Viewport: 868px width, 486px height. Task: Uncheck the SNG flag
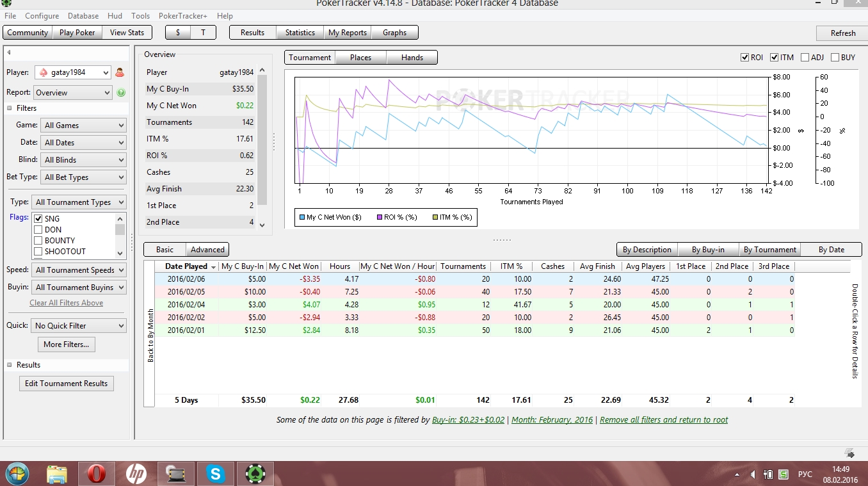point(38,219)
